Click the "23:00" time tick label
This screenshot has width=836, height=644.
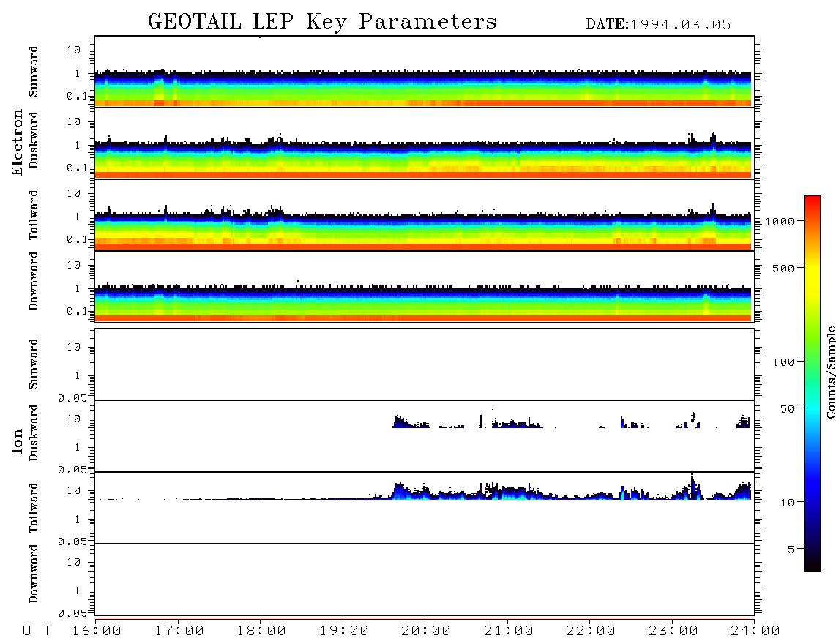point(674,632)
